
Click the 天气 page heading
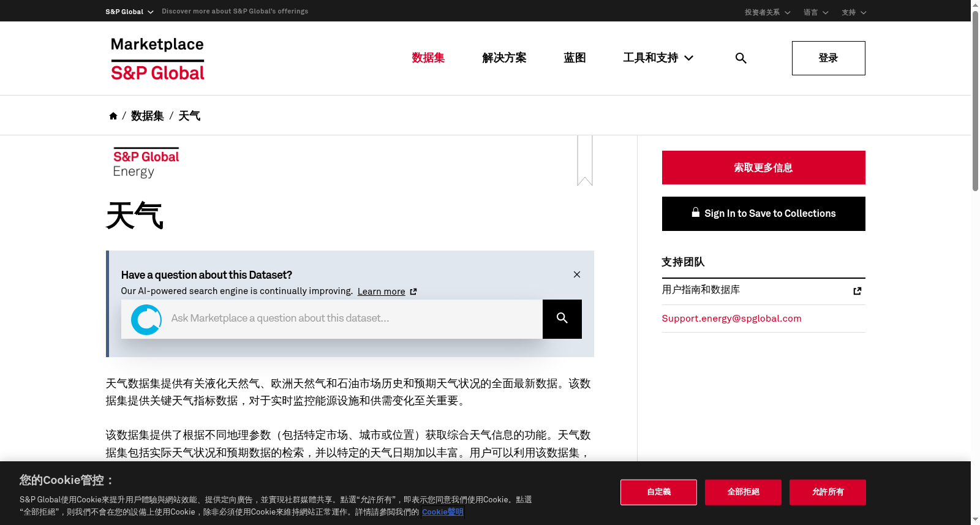[x=135, y=216]
